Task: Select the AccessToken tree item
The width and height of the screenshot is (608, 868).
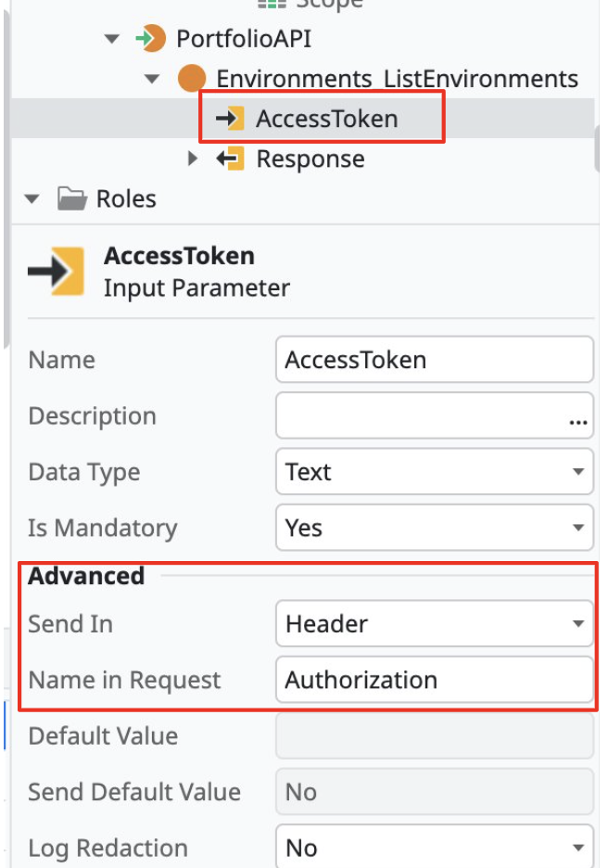Action: point(328,119)
